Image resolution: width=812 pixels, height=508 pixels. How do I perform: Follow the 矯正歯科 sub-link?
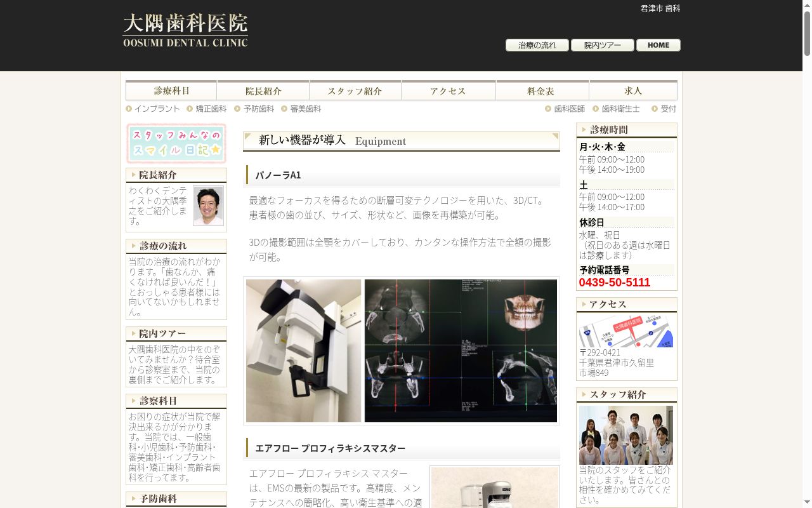pos(207,109)
